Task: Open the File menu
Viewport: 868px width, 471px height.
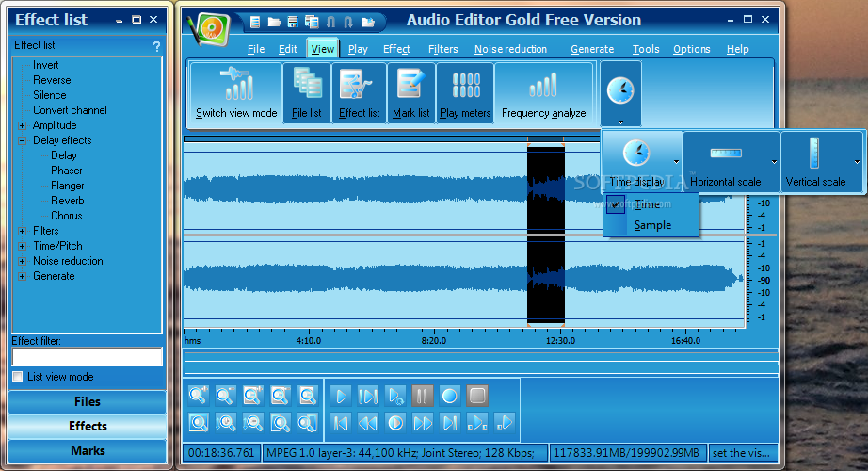Action: point(256,49)
